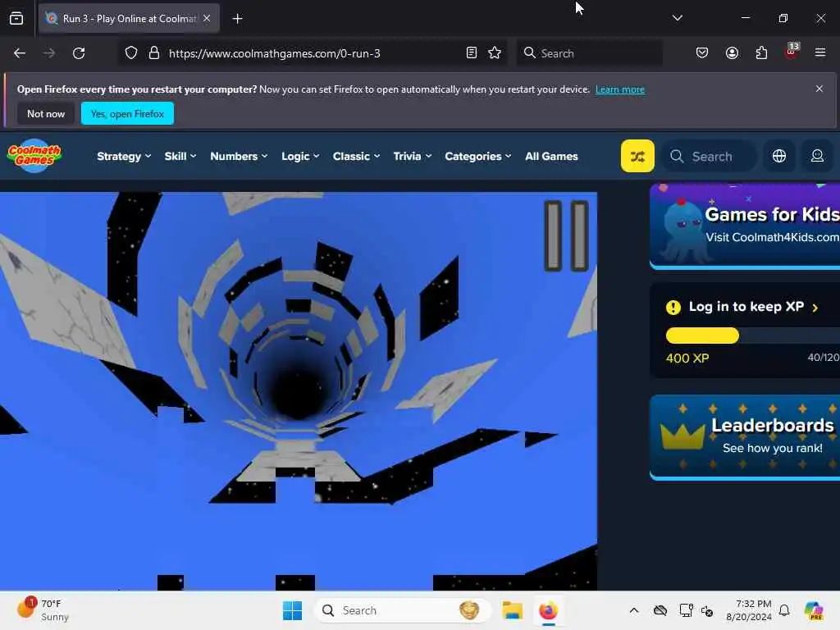Open the All Games page
This screenshot has width=840, height=630.
coord(551,157)
